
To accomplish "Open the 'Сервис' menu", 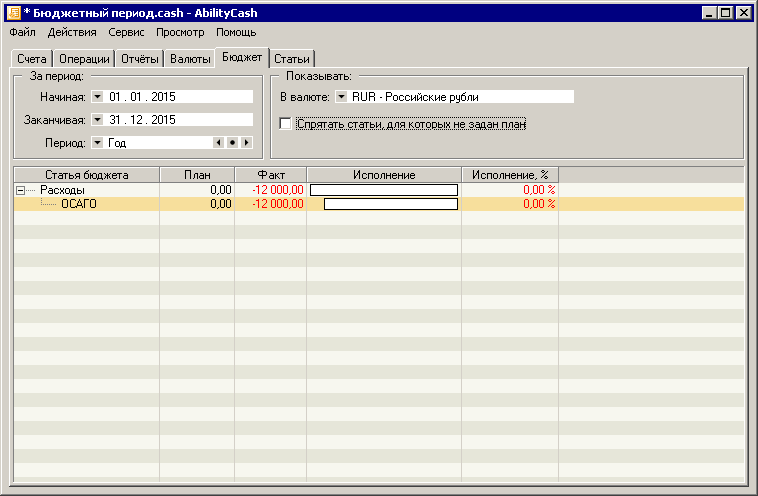I will tap(126, 32).
